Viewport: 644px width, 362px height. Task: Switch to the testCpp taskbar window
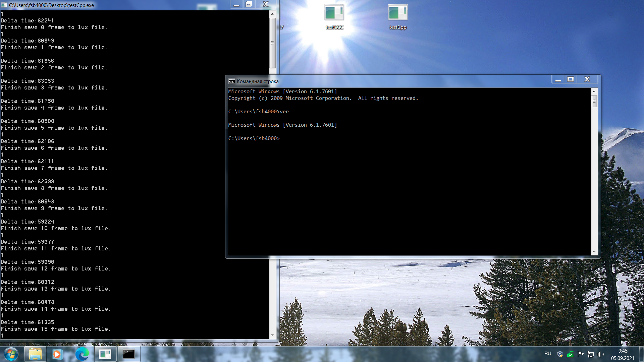pos(105,354)
